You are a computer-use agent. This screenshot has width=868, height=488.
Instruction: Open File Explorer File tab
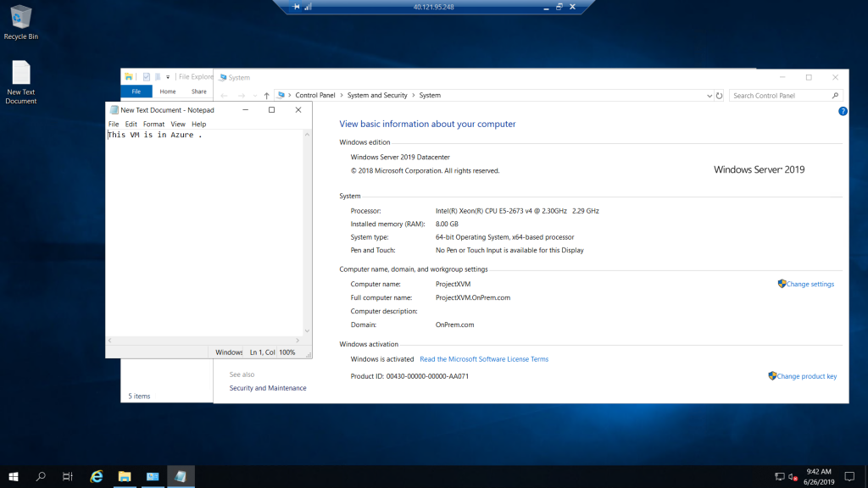click(136, 91)
